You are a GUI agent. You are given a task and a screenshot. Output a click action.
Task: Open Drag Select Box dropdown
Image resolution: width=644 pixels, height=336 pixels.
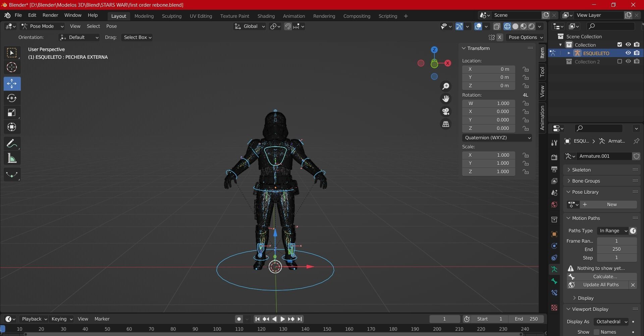[137, 37]
